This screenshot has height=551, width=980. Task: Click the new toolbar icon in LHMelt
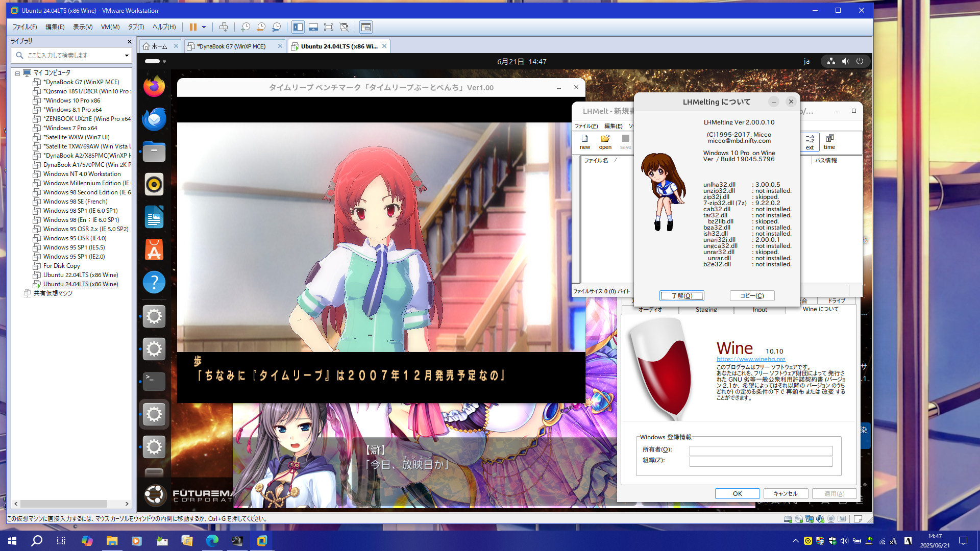(x=585, y=142)
